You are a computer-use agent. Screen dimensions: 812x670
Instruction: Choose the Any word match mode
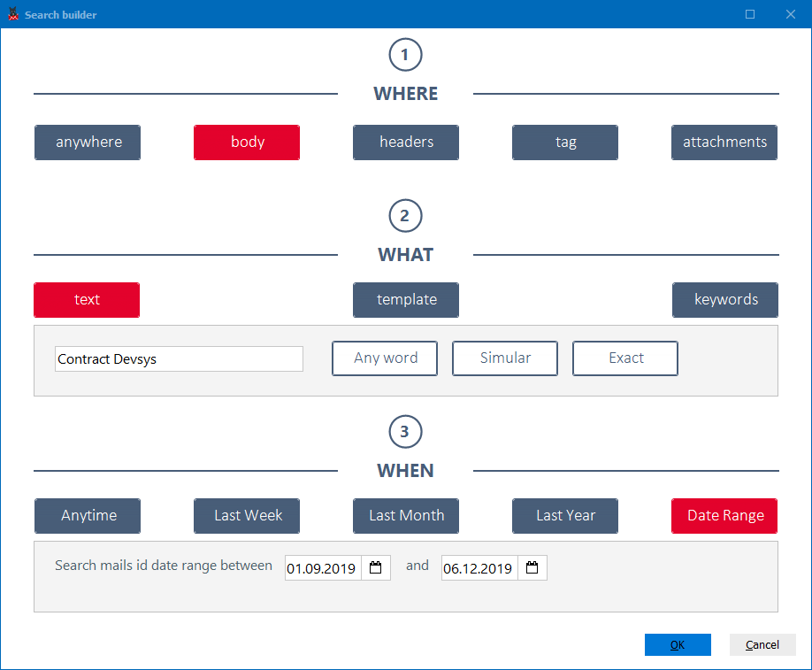[384, 358]
